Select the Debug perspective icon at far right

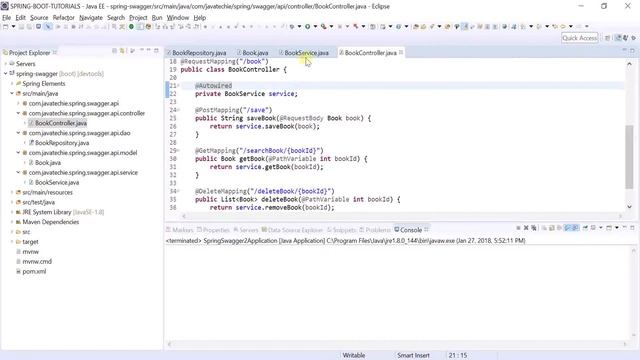click(x=633, y=38)
